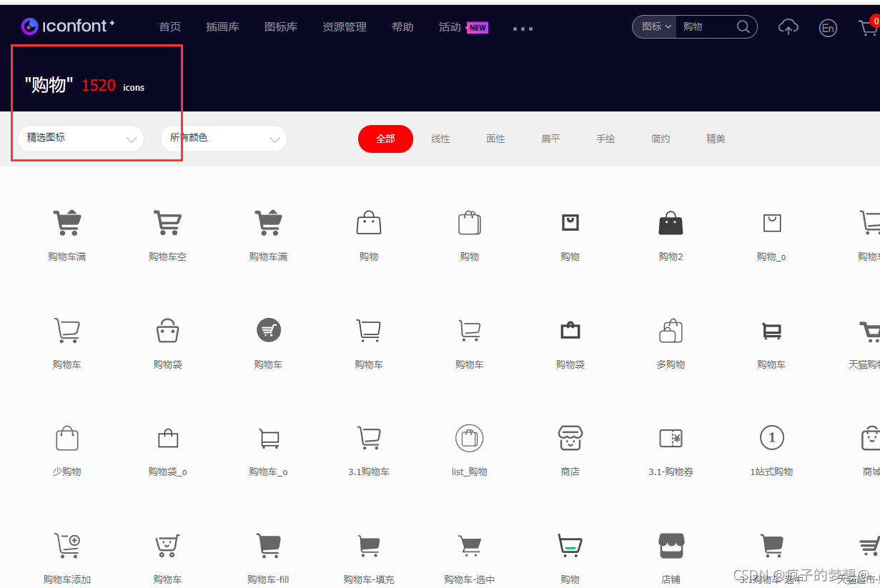Screen dimensions: 880x588
Task: Filter icons by 手绘 style
Action: (x=605, y=139)
